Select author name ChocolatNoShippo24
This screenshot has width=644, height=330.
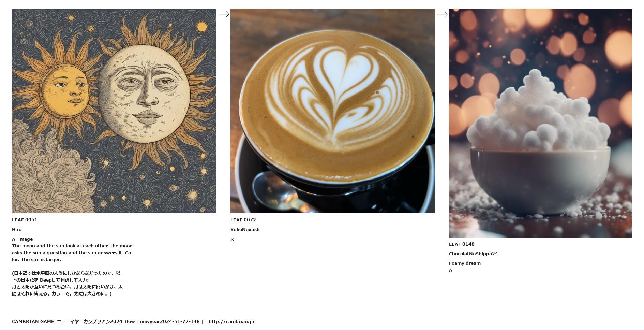474,254
